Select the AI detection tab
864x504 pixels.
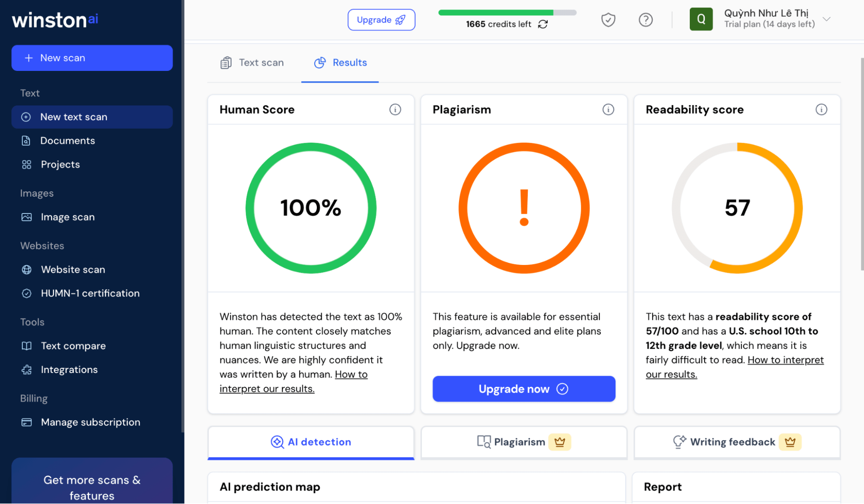[x=311, y=442]
